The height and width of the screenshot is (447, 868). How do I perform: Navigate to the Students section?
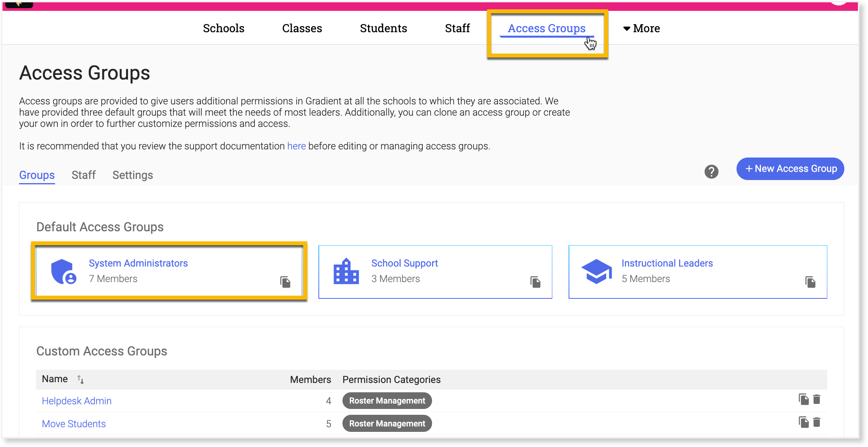(383, 28)
